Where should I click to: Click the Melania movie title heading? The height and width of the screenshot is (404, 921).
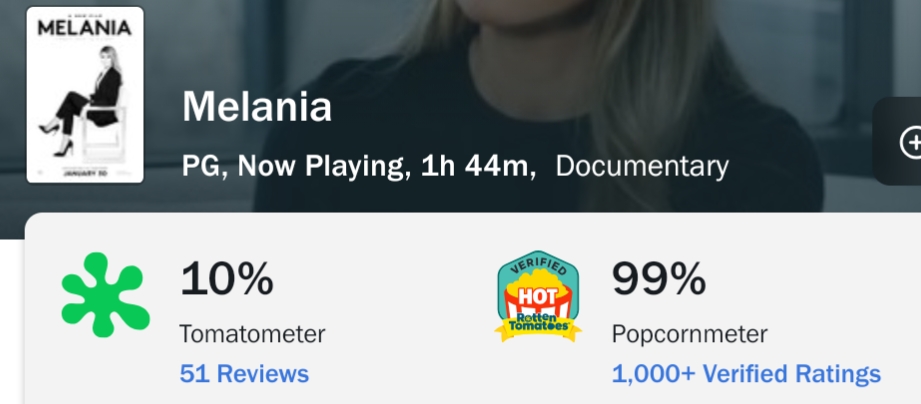click(257, 107)
